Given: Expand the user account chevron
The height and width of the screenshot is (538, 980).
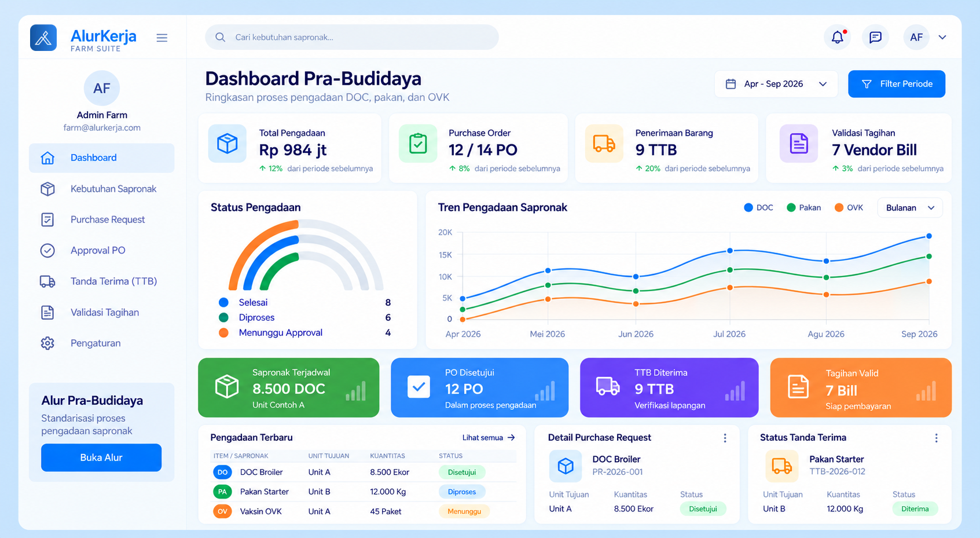Looking at the screenshot, I should [x=942, y=37].
